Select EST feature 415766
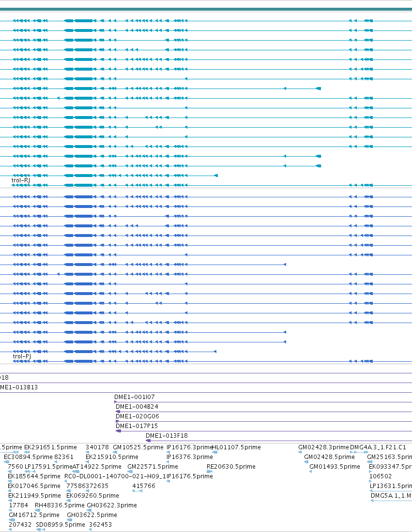Viewport: 412px width, 532px height. 144,486
